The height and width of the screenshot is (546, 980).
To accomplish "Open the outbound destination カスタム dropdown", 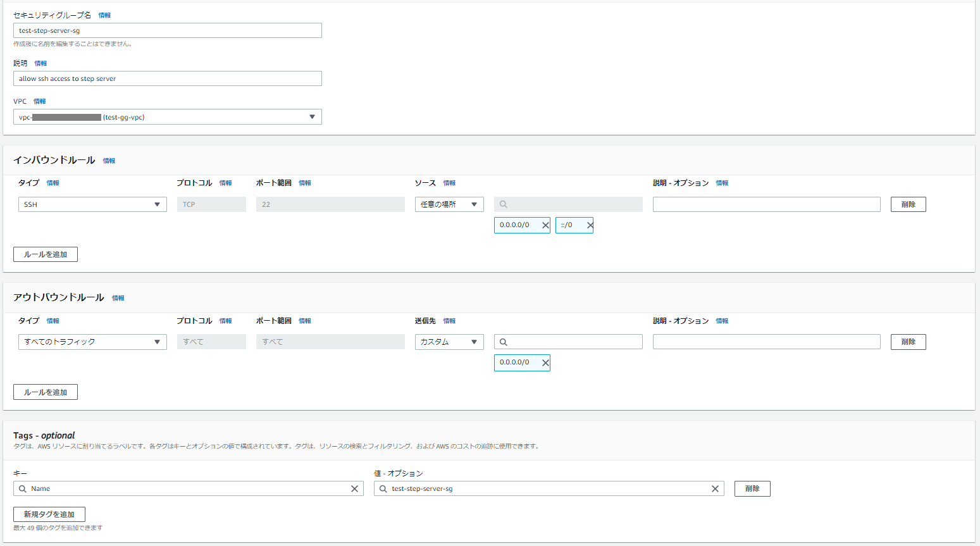I will pyautogui.click(x=449, y=342).
